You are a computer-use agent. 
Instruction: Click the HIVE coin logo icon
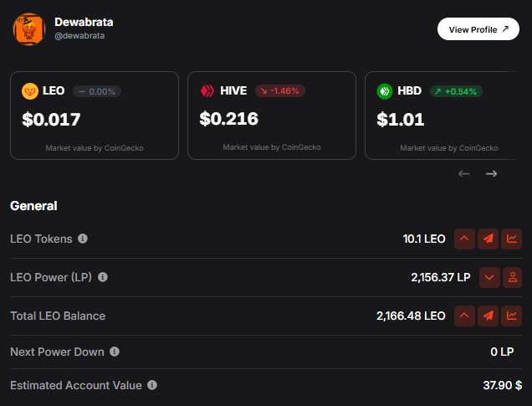pos(207,91)
